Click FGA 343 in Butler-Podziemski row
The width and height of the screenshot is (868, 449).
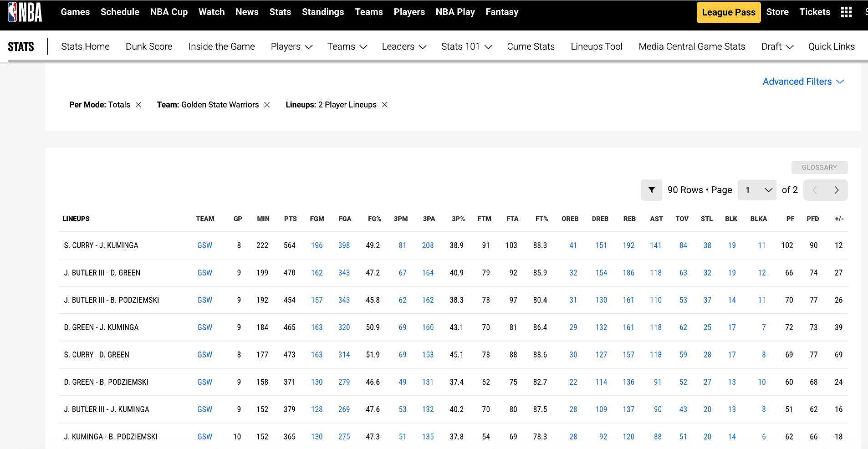344,300
